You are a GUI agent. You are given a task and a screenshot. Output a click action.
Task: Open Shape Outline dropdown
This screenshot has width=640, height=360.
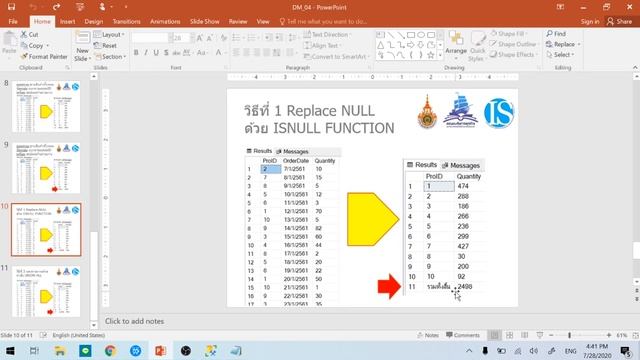(x=514, y=44)
